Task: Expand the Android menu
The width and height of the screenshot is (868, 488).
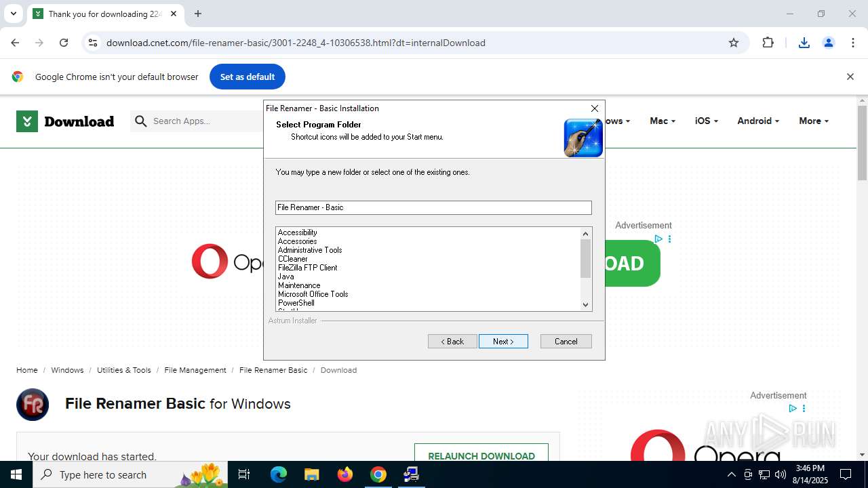Action: click(x=758, y=121)
